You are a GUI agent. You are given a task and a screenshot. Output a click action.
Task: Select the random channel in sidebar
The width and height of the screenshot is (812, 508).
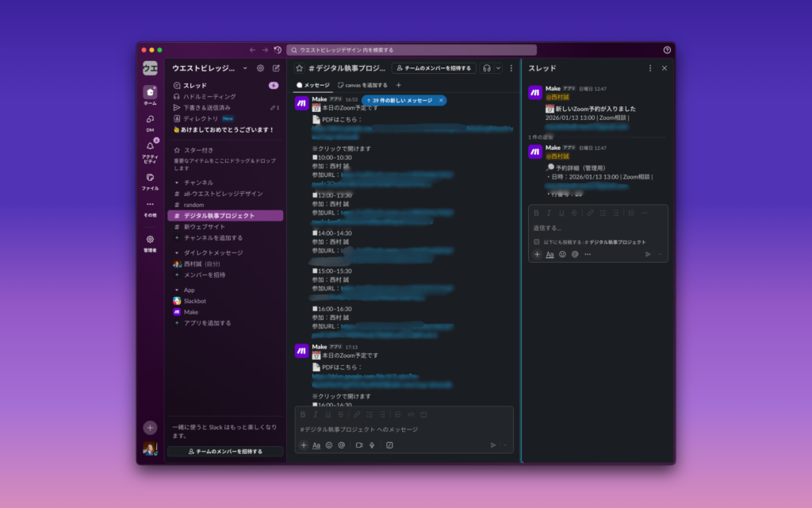(x=193, y=205)
